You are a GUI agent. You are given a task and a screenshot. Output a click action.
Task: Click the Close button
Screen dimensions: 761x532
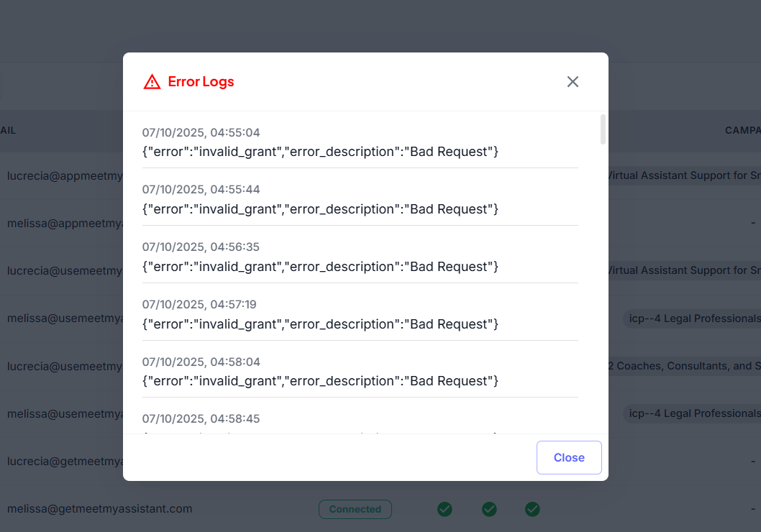pyautogui.click(x=569, y=457)
